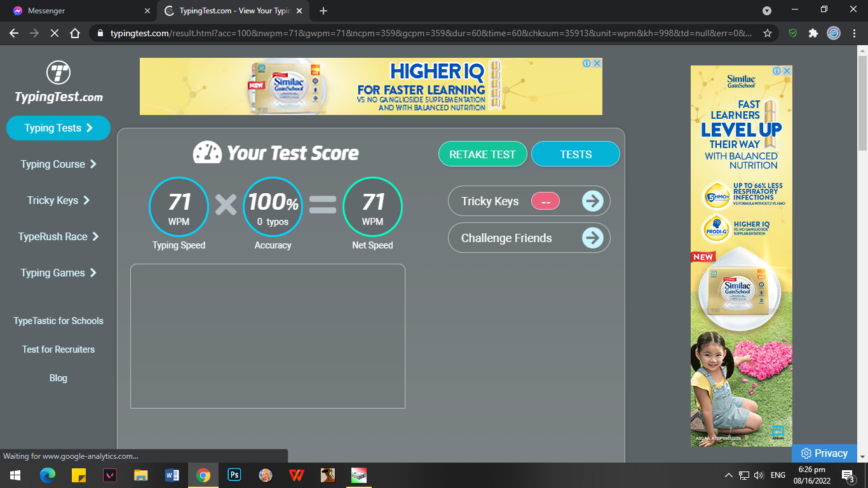The width and height of the screenshot is (868, 488).
Task: Open Photoshop from the taskbar
Action: coord(234,475)
